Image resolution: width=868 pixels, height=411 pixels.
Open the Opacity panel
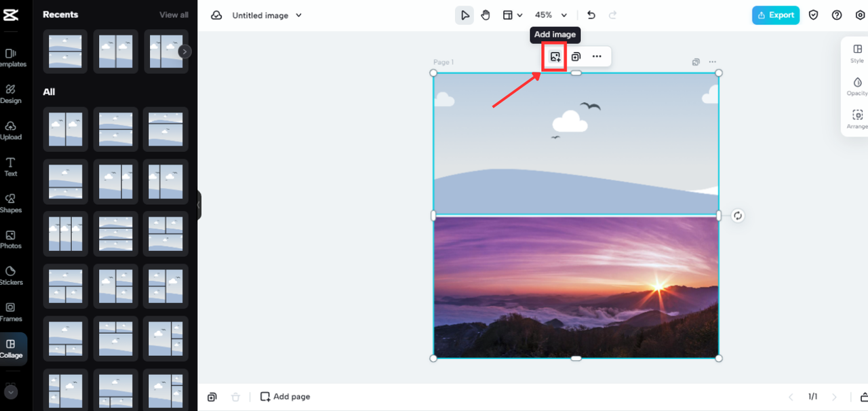click(857, 86)
